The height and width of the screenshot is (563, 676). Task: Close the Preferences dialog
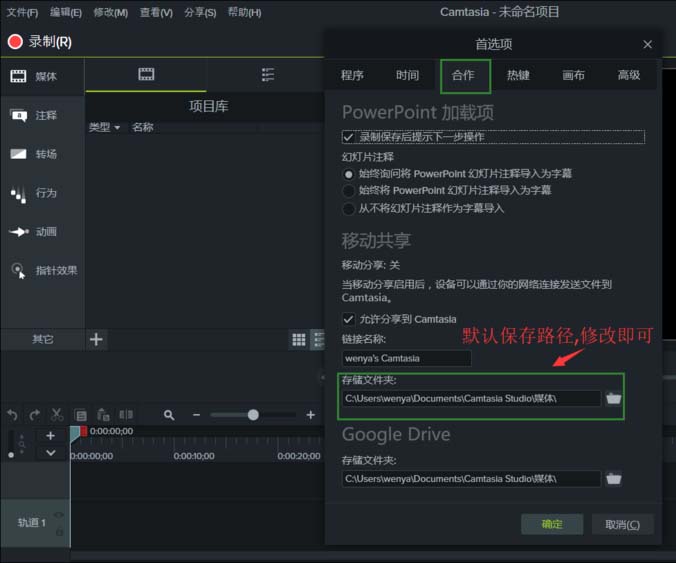pyautogui.click(x=647, y=44)
